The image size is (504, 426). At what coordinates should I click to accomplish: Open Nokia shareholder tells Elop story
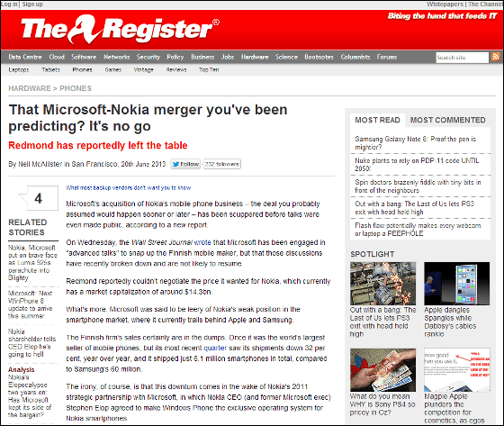31,342
